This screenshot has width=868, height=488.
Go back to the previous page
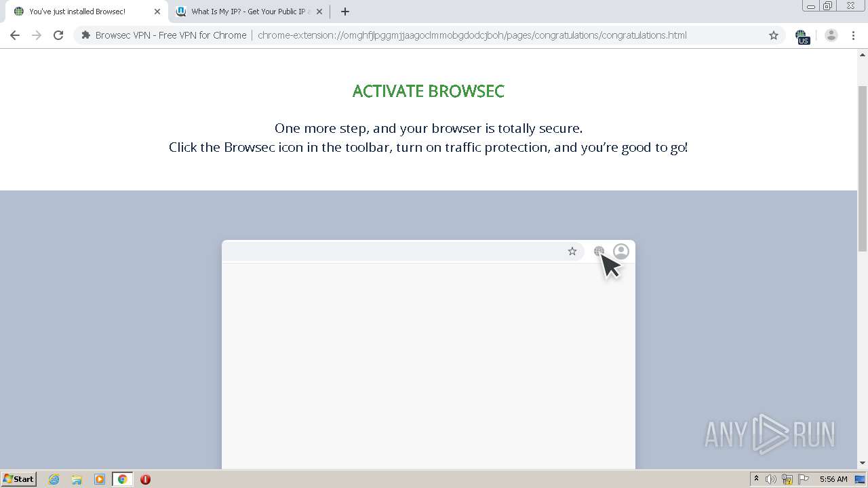coord(15,35)
